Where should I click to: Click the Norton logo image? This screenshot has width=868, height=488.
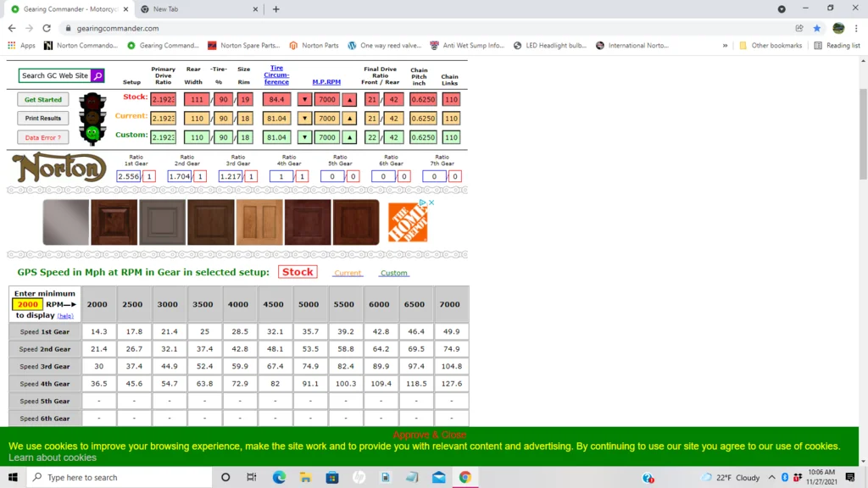click(x=59, y=169)
